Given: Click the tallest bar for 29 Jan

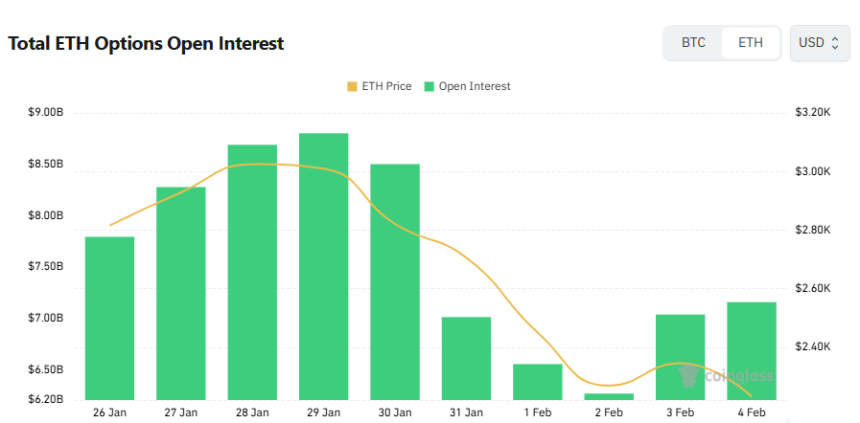Looking at the screenshot, I should pos(324,266).
